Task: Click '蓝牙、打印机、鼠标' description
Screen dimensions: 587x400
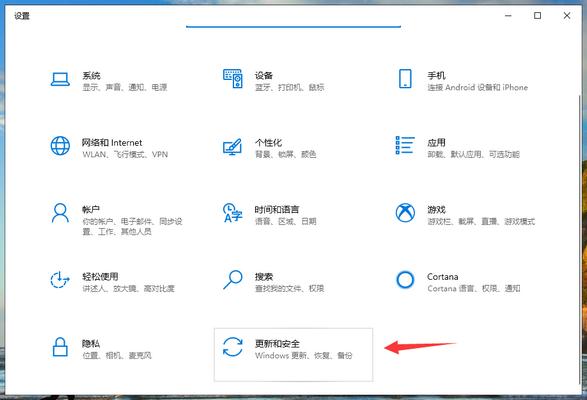Action: [x=289, y=87]
